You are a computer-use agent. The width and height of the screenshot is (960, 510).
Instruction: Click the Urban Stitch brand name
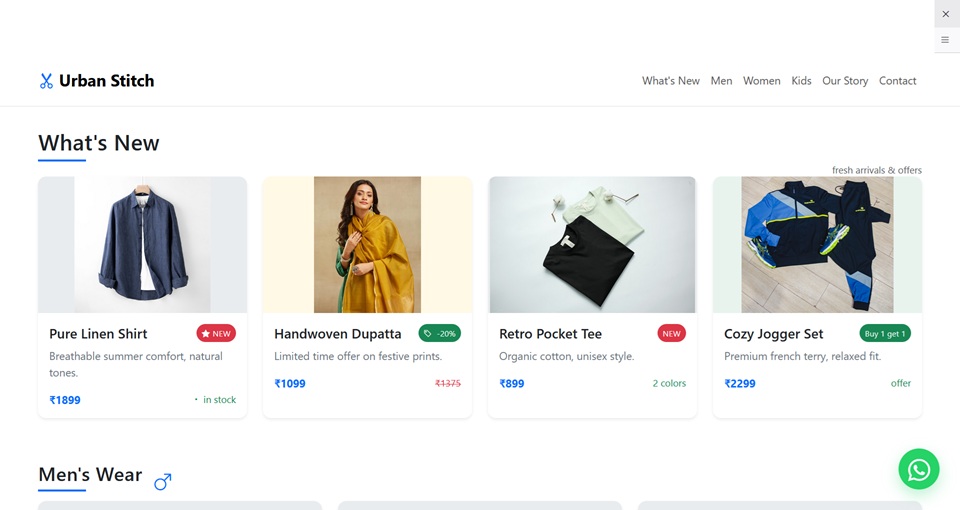coord(107,81)
